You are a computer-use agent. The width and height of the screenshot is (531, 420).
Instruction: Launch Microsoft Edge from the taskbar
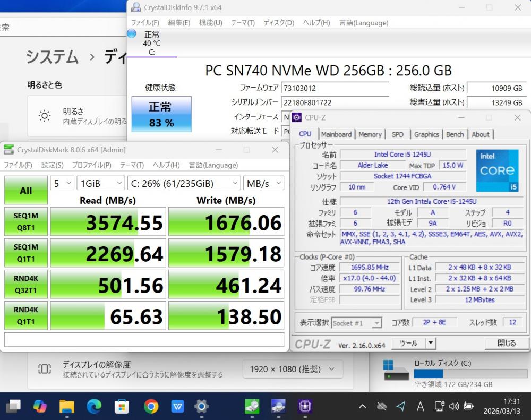pyautogui.click(x=94, y=406)
